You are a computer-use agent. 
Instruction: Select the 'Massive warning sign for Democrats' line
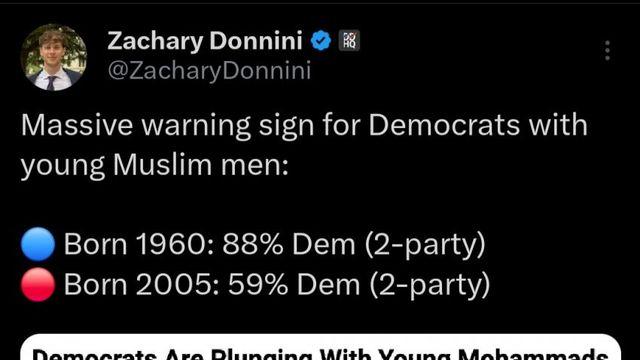[304, 124]
